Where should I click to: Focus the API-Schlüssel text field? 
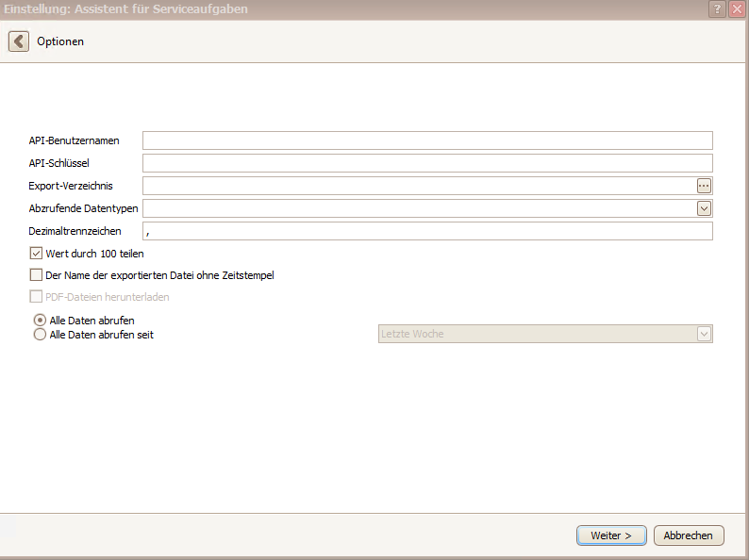point(427,163)
